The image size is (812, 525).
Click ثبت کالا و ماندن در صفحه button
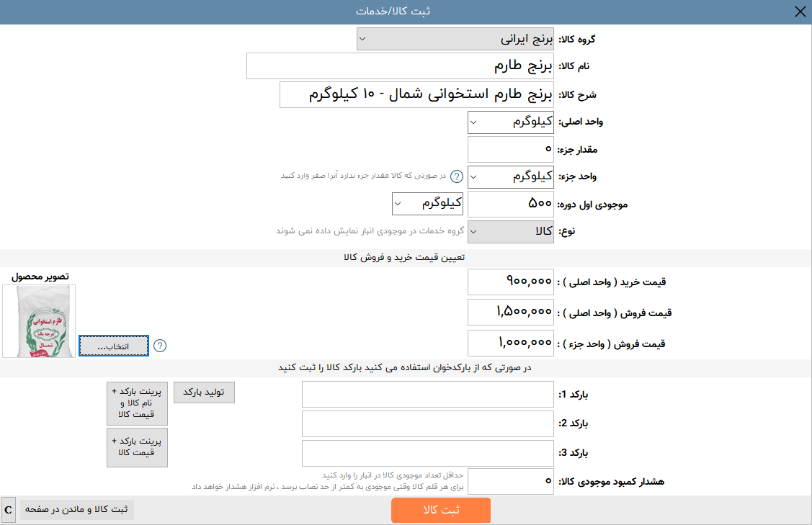(x=76, y=509)
